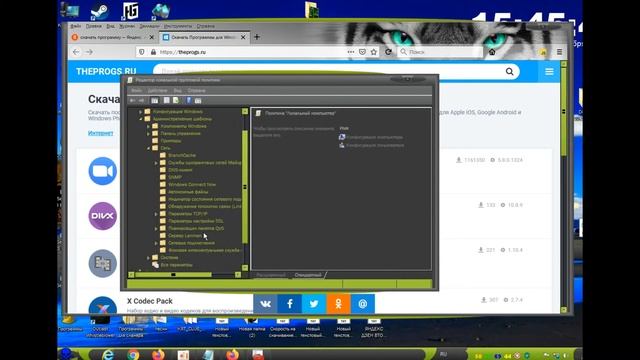Screen dimensions: 640x360
Task: Reload the page in Firefox
Action: (388, 52)
